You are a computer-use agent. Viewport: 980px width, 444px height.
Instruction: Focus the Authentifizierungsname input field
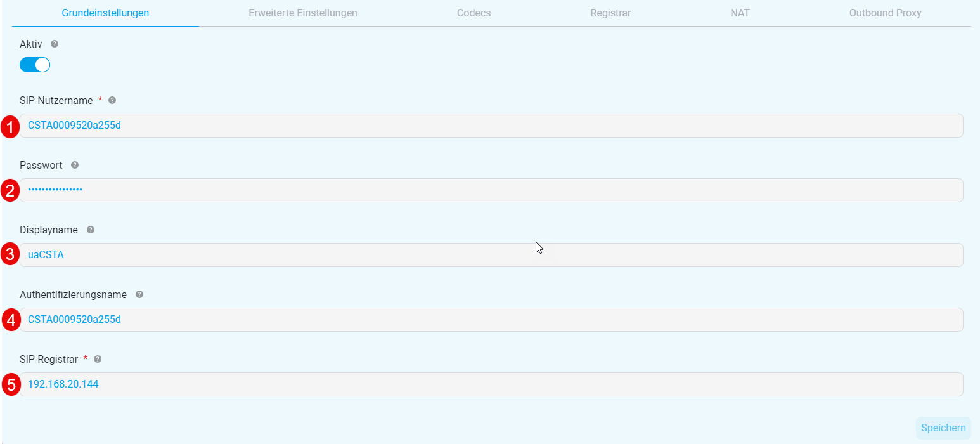[491, 320]
